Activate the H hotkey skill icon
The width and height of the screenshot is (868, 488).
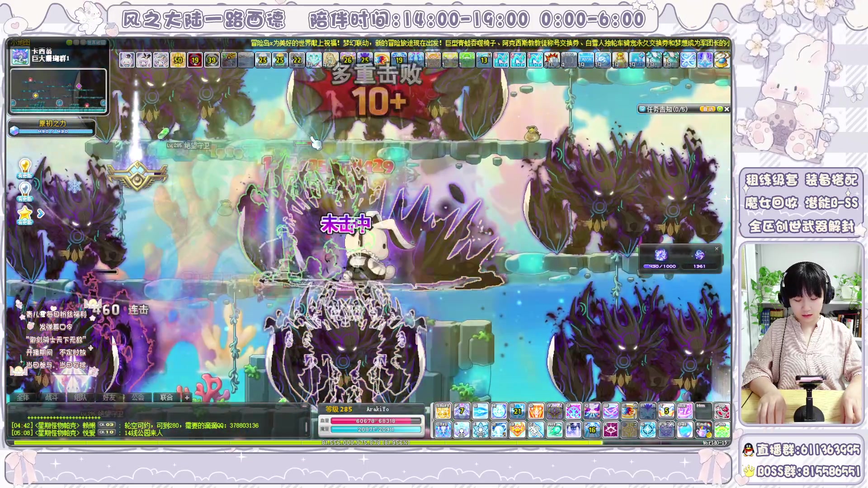[499, 411]
